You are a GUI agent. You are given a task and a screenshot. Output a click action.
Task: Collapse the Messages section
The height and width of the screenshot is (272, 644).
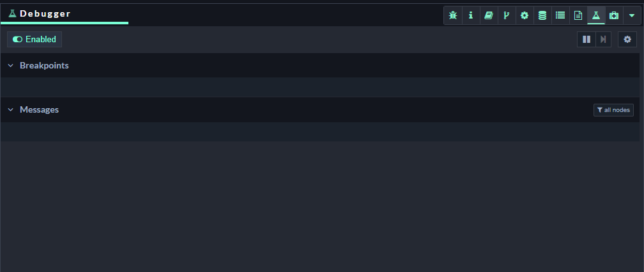(11, 109)
